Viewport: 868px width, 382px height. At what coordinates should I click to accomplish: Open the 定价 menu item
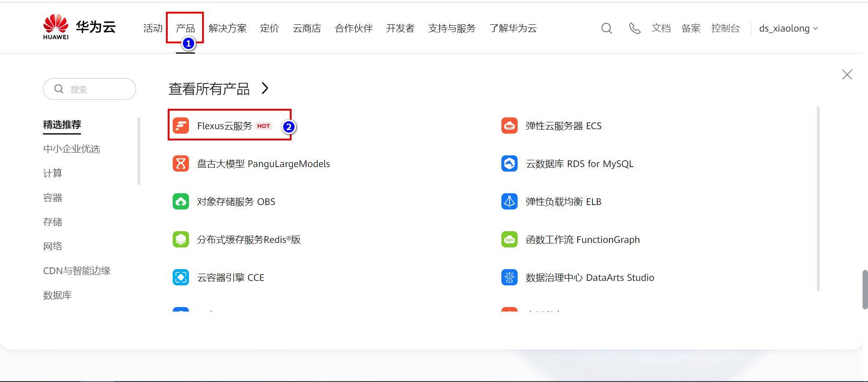pyautogui.click(x=269, y=28)
